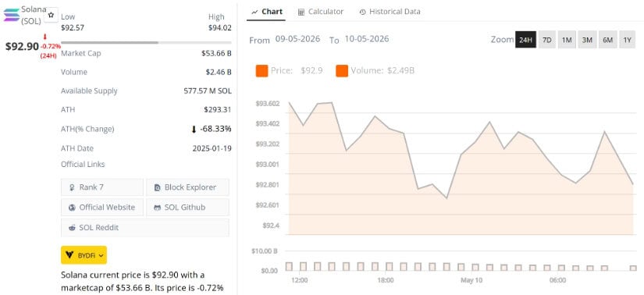Select the 1Y zoom range
This screenshot has width=644, height=295.
point(627,40)
